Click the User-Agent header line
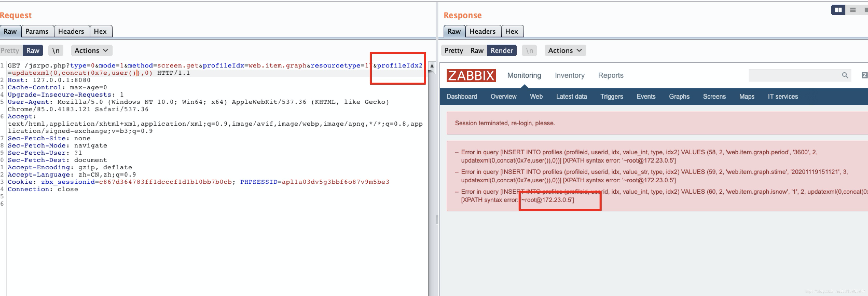 pyautogui.click(x=198, y=105)
